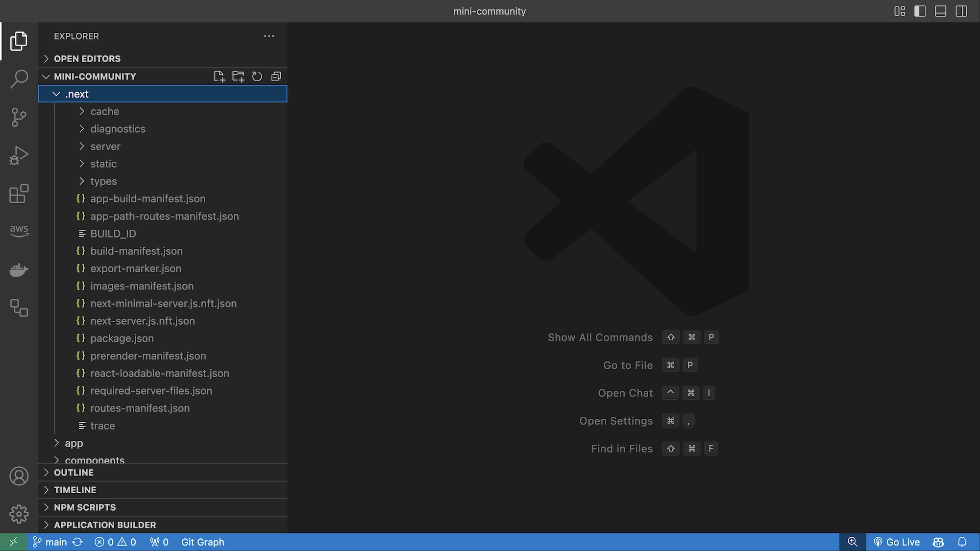Click the New File icon in explorer
This screenshot has width=980, height=551.
219,76
